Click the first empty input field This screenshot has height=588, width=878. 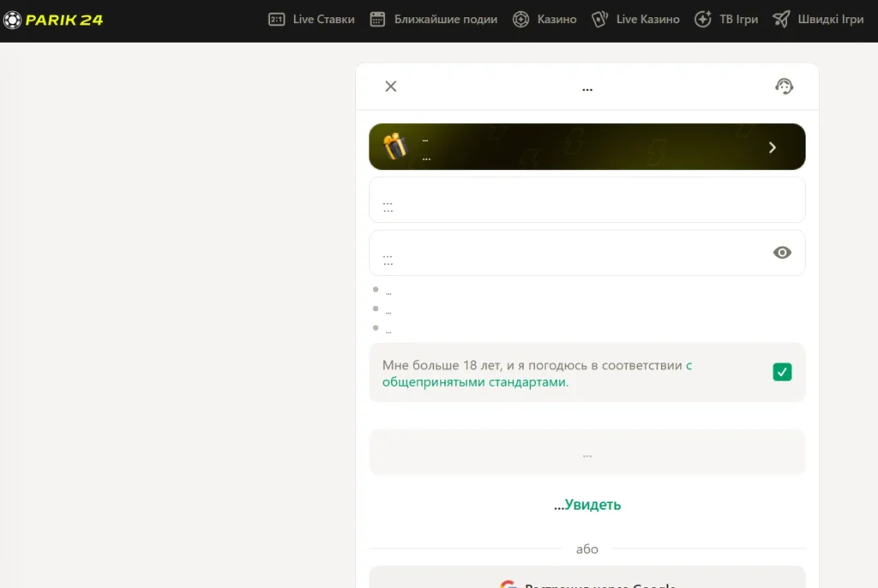point(586,200)
